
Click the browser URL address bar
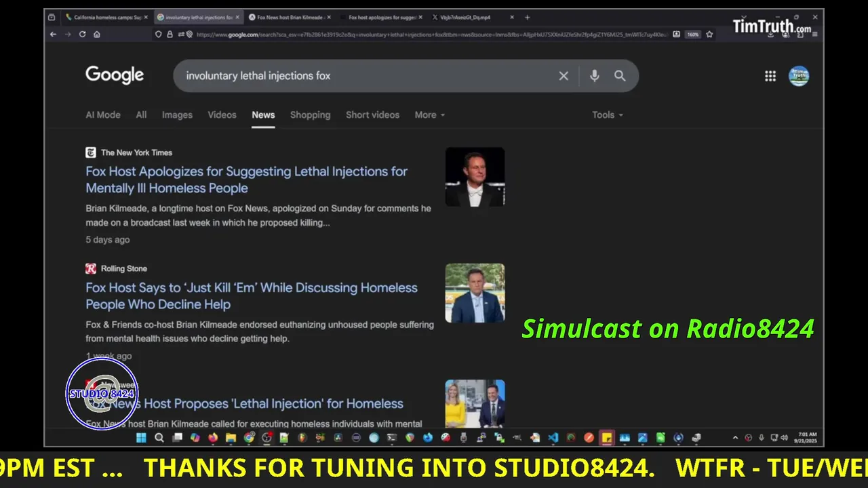coord(431,35)
